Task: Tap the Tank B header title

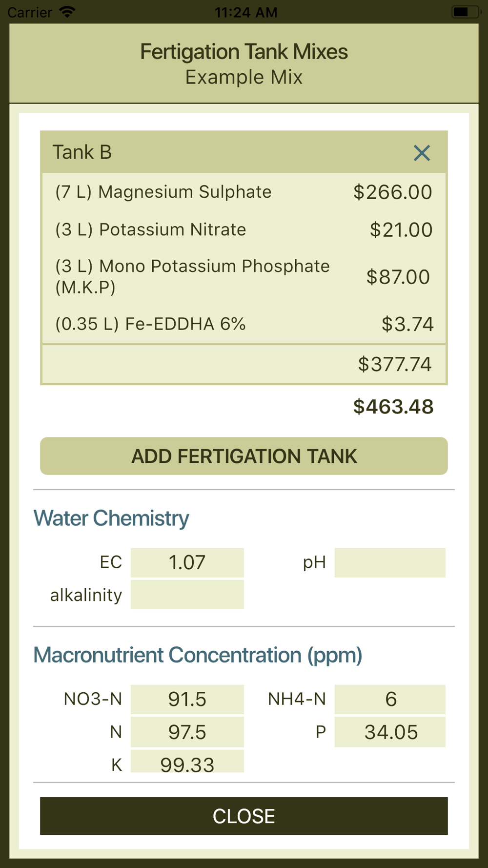Action: [82, 152]
